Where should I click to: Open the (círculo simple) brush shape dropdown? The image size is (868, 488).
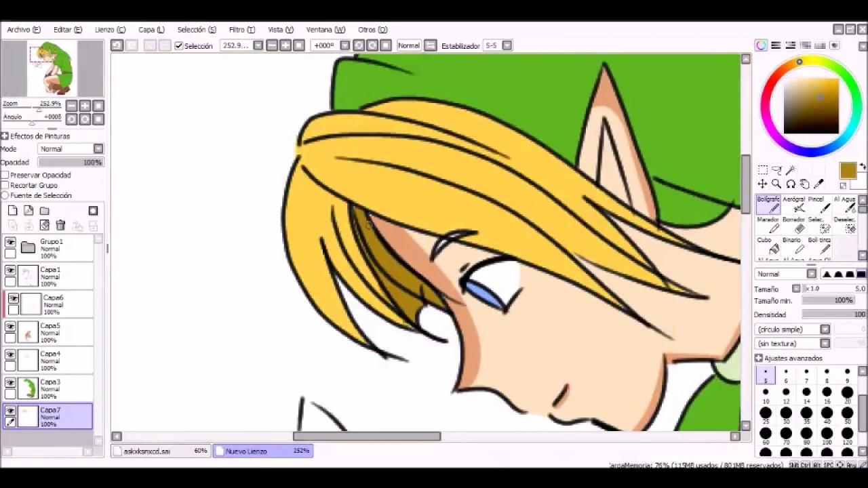point(825,329)
